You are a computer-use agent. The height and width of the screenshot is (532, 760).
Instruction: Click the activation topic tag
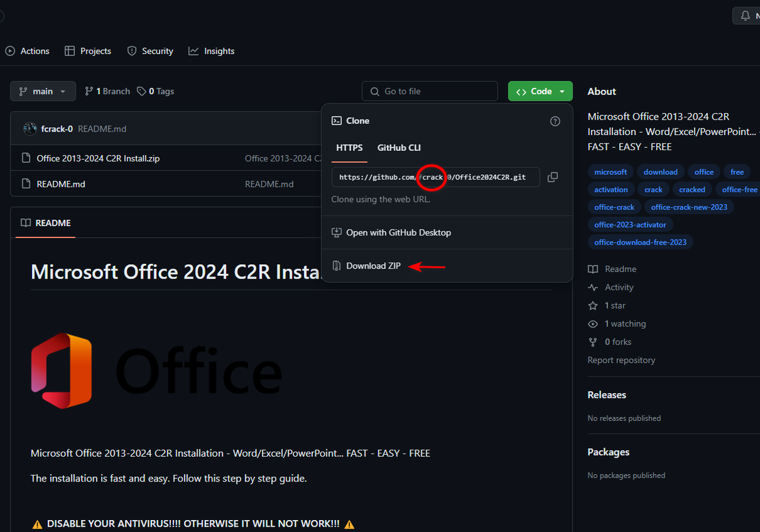pyautogui.click(x=610, y=190)
